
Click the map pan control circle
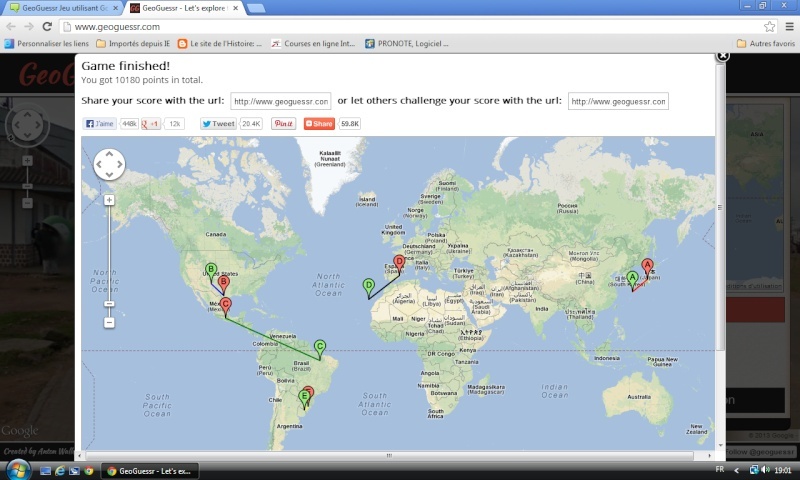pos(109,164)
